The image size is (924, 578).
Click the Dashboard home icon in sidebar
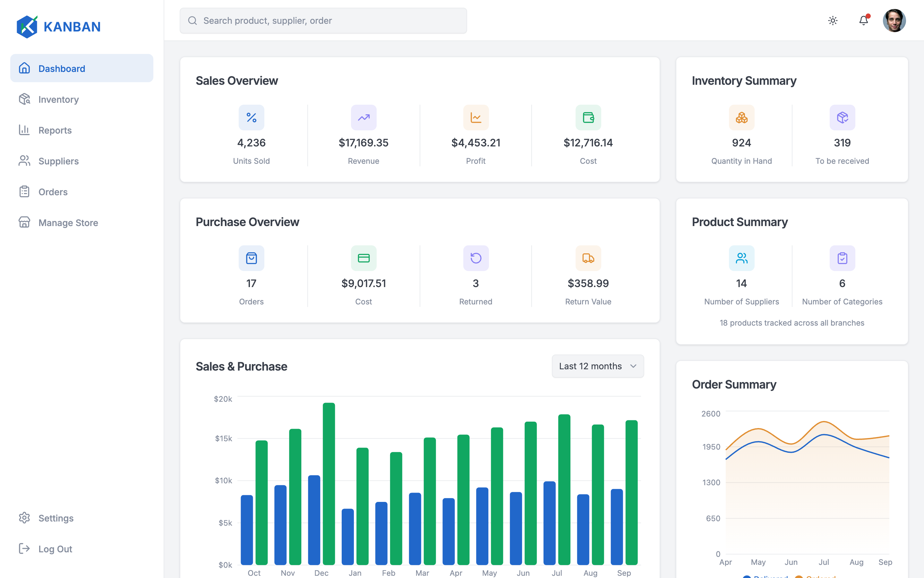(x=24, y=68)
